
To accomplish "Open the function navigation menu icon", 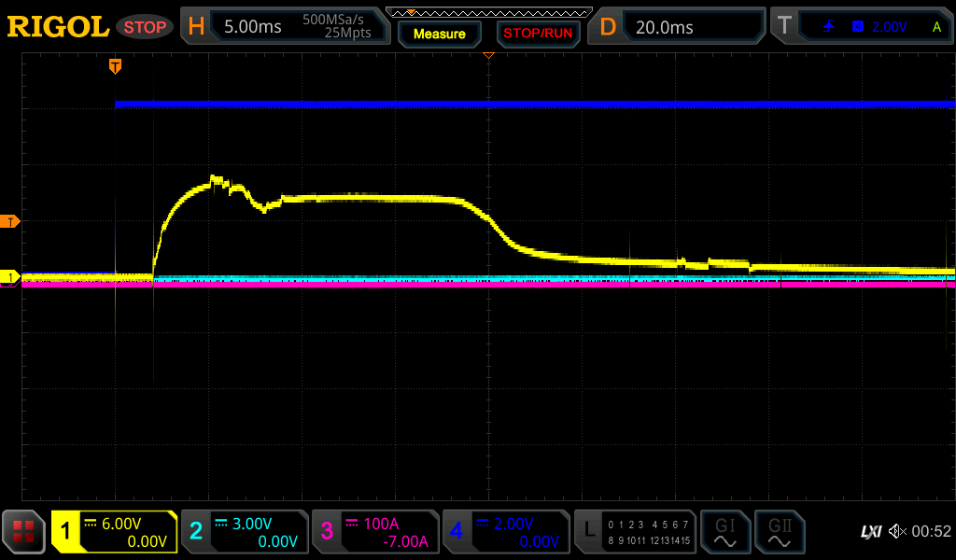I will [23, 532].
